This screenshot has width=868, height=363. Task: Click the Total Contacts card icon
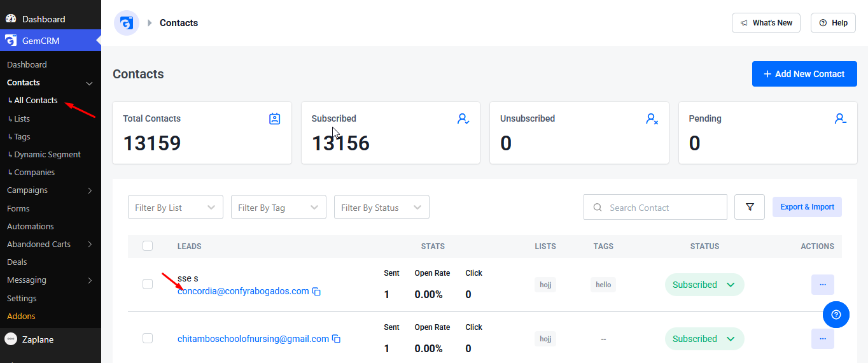[274, 118]
